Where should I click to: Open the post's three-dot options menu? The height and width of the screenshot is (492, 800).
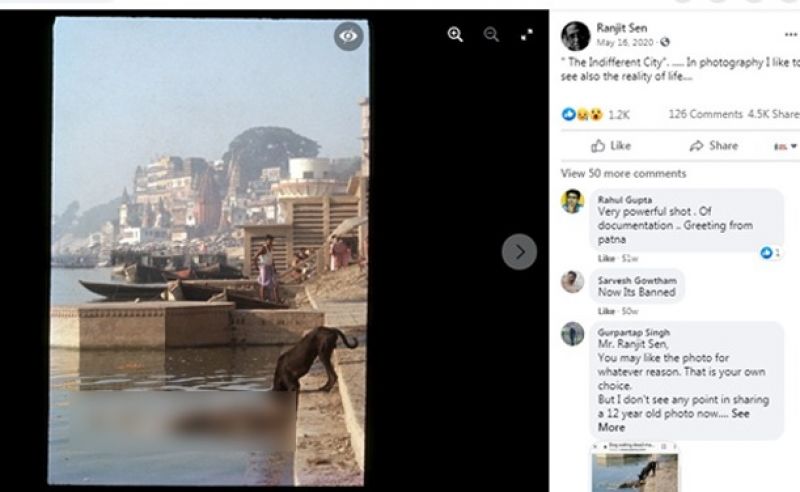(791, 34)
